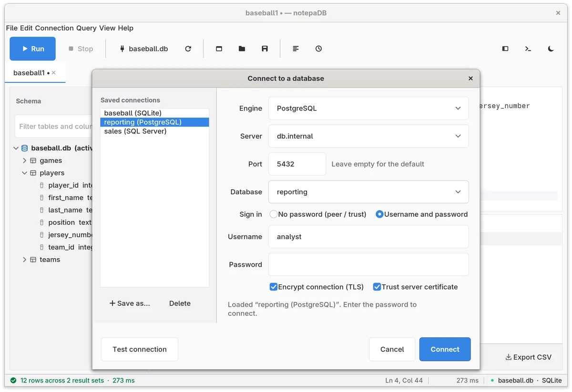Delete the selected saved connection
This screenshot has width=572, height=392.
(x=180, y=303)
